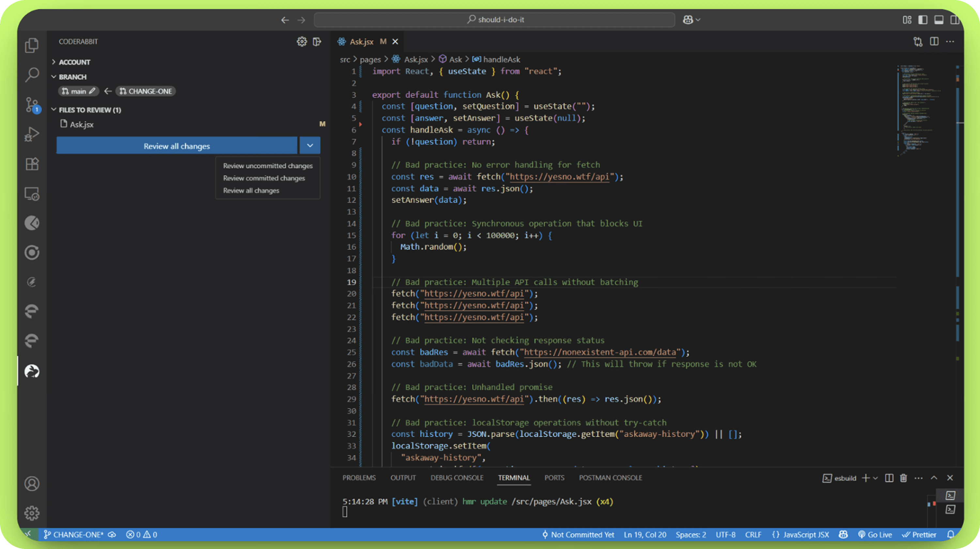Click the Run and Debug icon
The height and width of the screenshot is (549, 980).
point(32,134)
